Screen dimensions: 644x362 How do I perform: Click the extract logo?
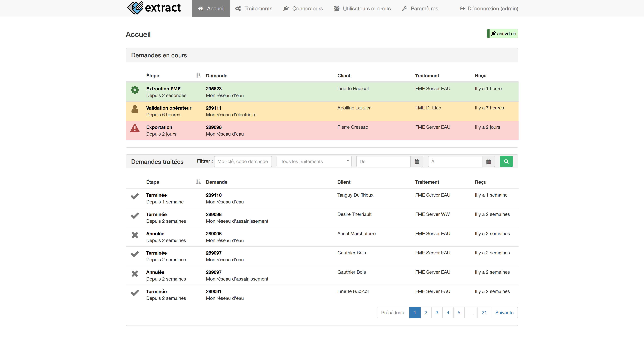tap(154, 8)
